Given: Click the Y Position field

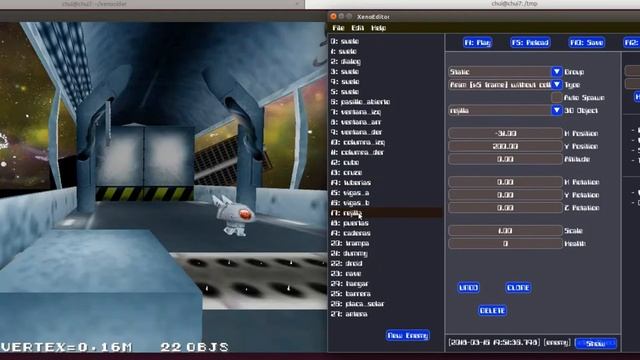Looking at the screenshot, I should click(x=505, y=146).
